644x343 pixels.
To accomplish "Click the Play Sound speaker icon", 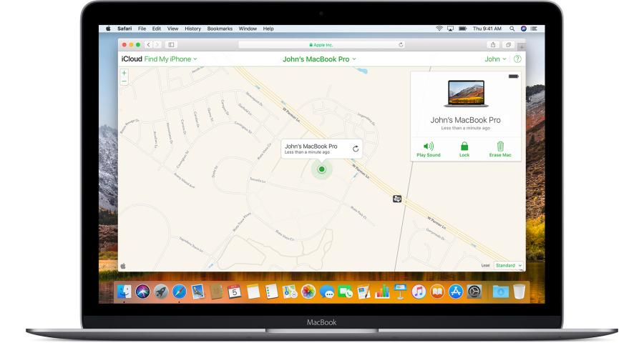I will click(x=429, y=146).
